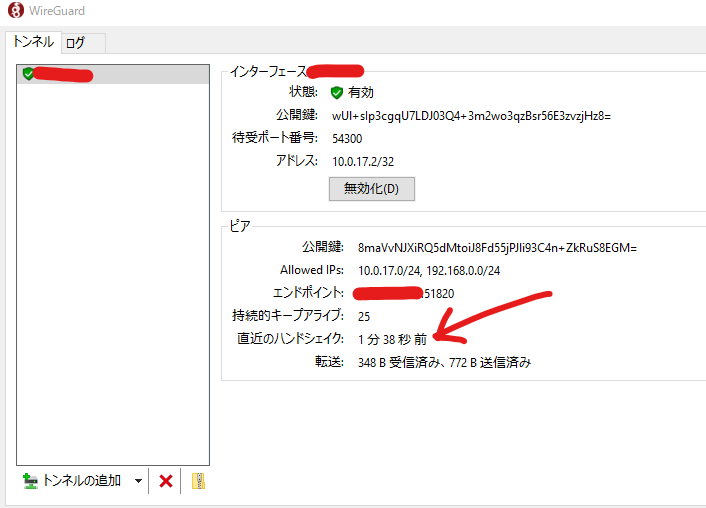Screen dimensions: 706x508
Task: Click the 待受ポート番号 label
Action: click(275, 137)
